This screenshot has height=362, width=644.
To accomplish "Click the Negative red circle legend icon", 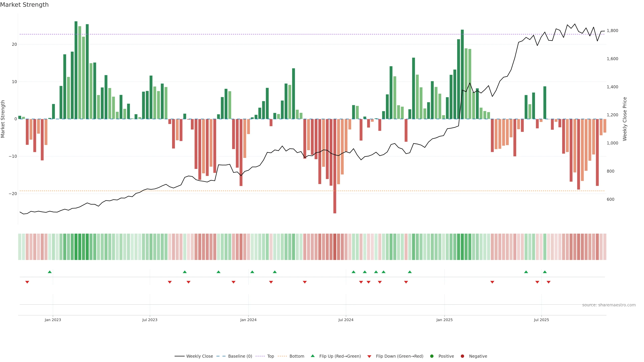I will tap(462, 356).
